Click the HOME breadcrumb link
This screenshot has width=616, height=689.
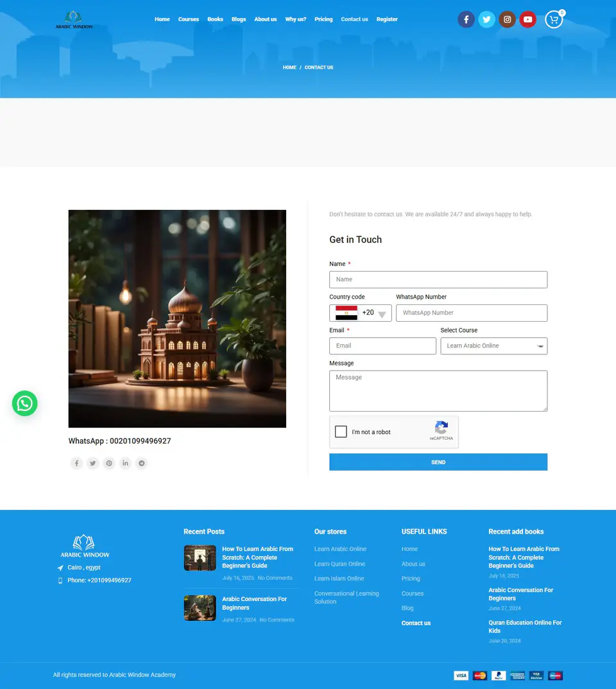click(289, 67)
